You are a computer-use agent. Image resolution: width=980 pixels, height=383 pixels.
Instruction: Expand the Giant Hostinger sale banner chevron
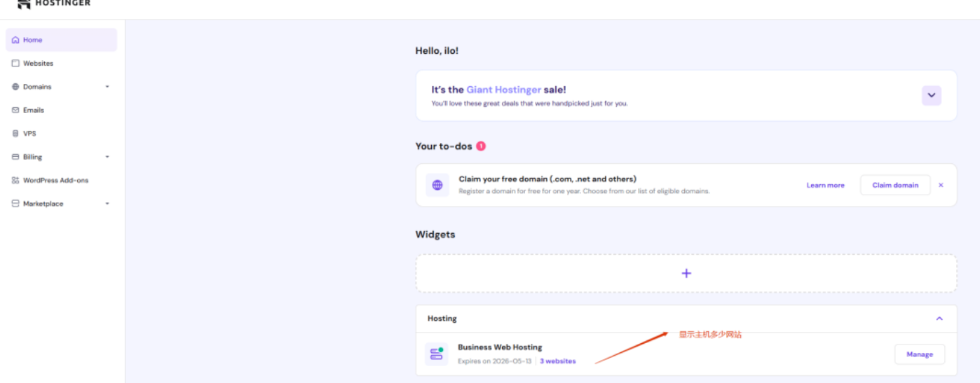coord(931,95)
